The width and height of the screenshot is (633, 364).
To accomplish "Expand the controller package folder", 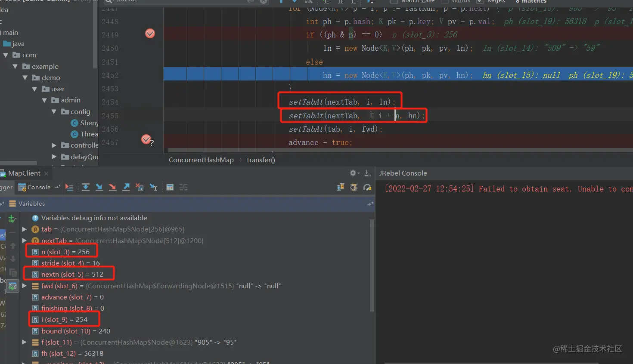I will click(54, 145).
